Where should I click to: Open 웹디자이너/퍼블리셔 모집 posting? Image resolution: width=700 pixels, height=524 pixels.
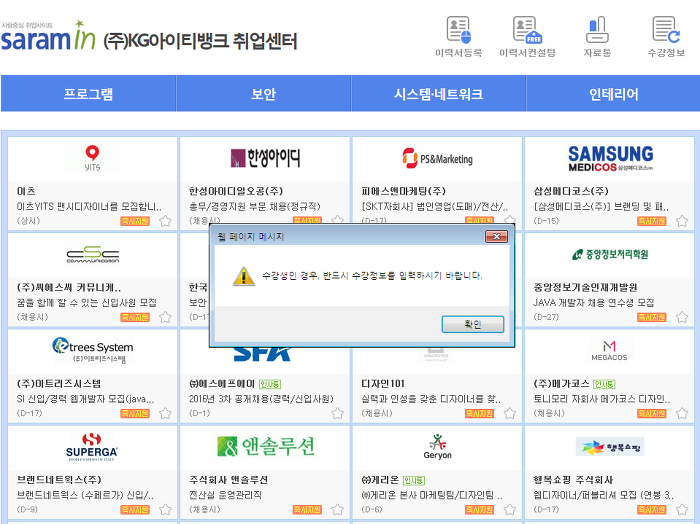click(604, 495)
